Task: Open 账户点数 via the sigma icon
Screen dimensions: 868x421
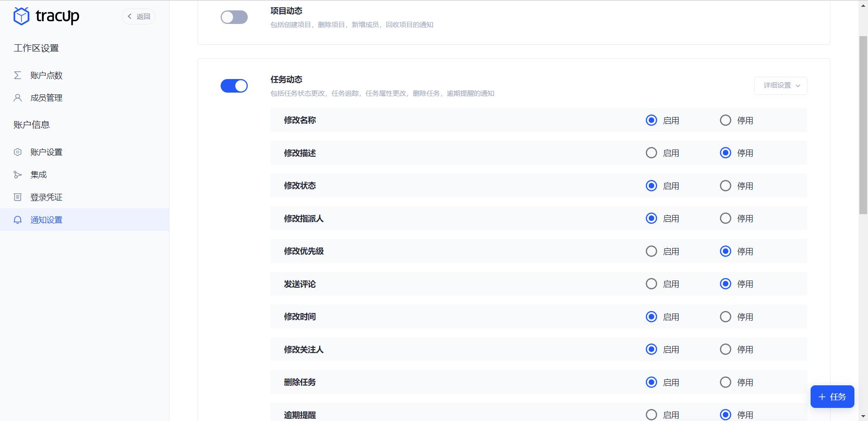Action: (x=17, y=75)
